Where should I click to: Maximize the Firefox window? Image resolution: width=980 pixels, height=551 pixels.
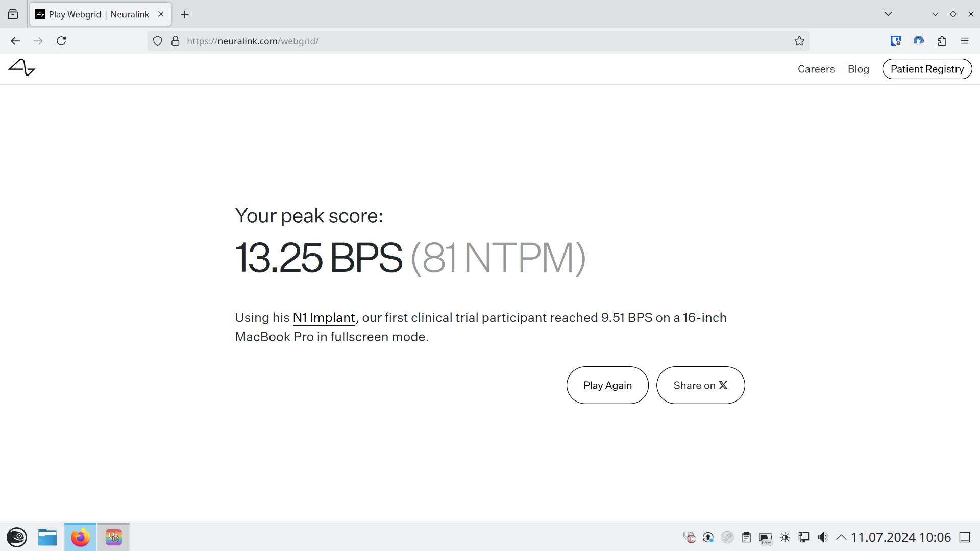[x=953, y=14]
